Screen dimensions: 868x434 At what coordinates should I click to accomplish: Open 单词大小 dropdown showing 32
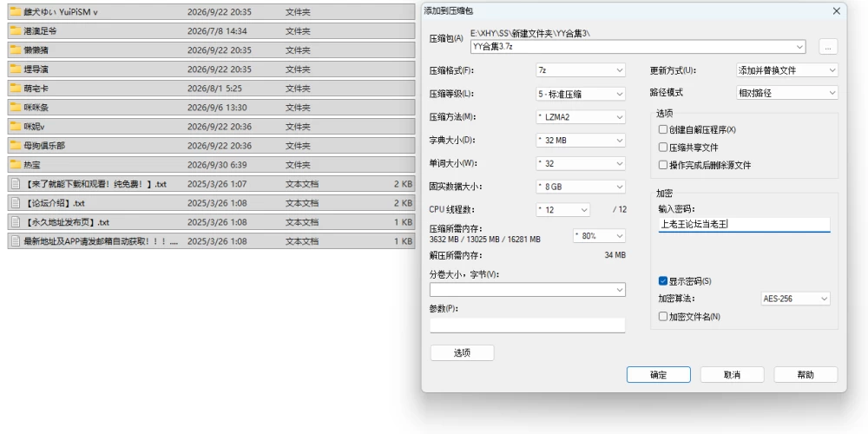click(580, 163)
